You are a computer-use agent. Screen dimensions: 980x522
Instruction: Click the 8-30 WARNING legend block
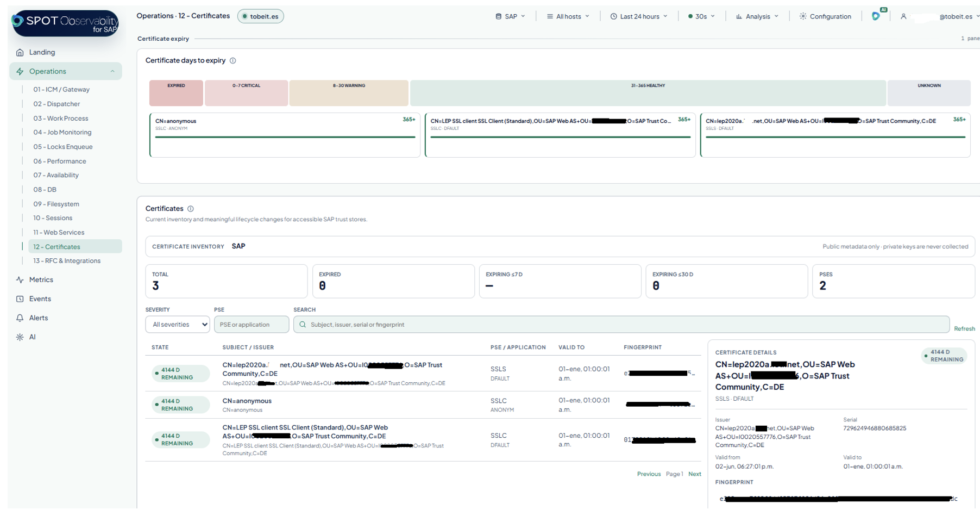click(x=349, y=93)
